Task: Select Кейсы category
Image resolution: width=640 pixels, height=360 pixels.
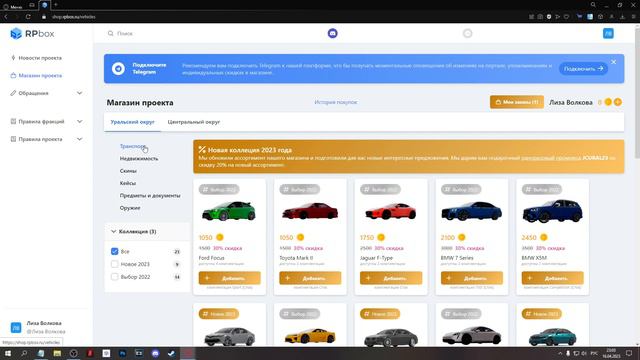Action: (128, 183)
